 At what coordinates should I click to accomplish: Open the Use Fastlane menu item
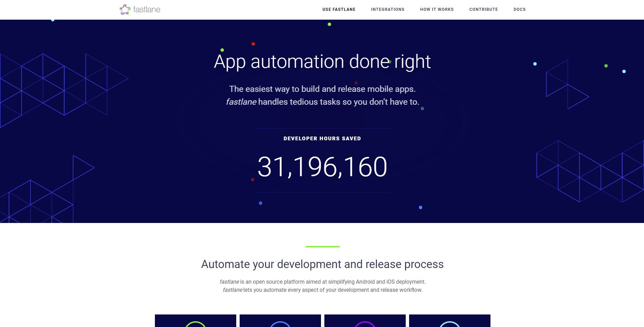click(339, 9)
